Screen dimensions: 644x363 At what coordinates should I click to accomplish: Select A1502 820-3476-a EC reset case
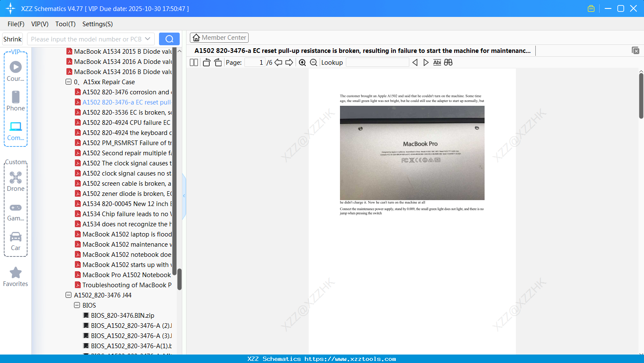[x=123, y=102]
